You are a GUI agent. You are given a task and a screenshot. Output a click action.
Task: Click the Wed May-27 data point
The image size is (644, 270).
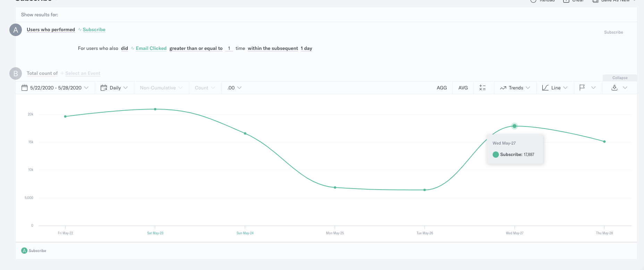pos(515,126)
